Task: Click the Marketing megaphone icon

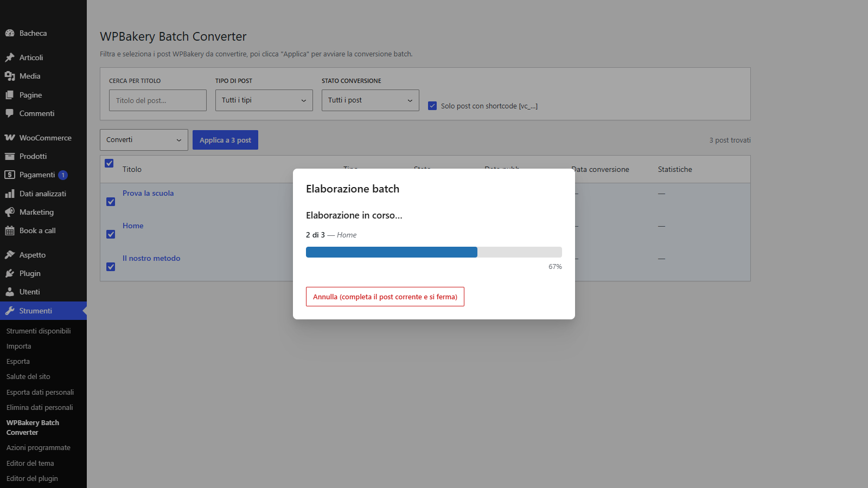Action: point(10,212)
